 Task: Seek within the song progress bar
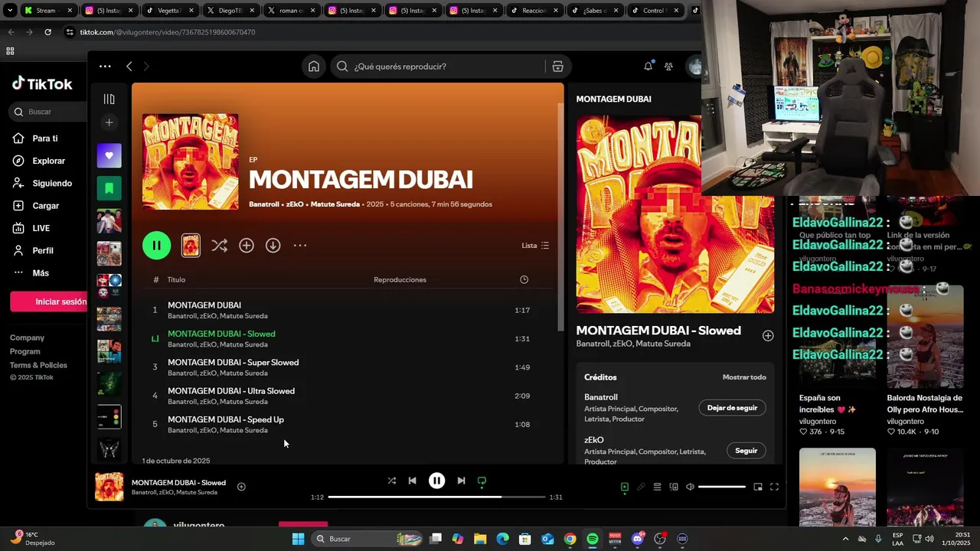click(438, 497)
